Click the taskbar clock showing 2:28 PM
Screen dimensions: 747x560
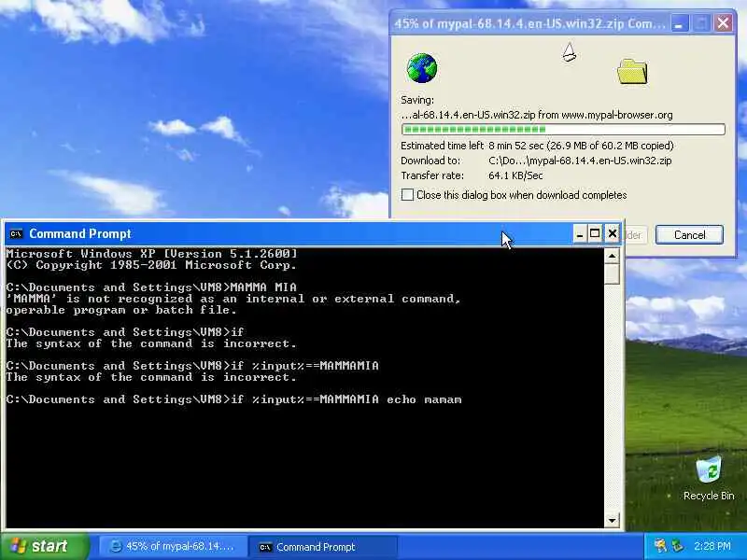click(x=712, y=546)
